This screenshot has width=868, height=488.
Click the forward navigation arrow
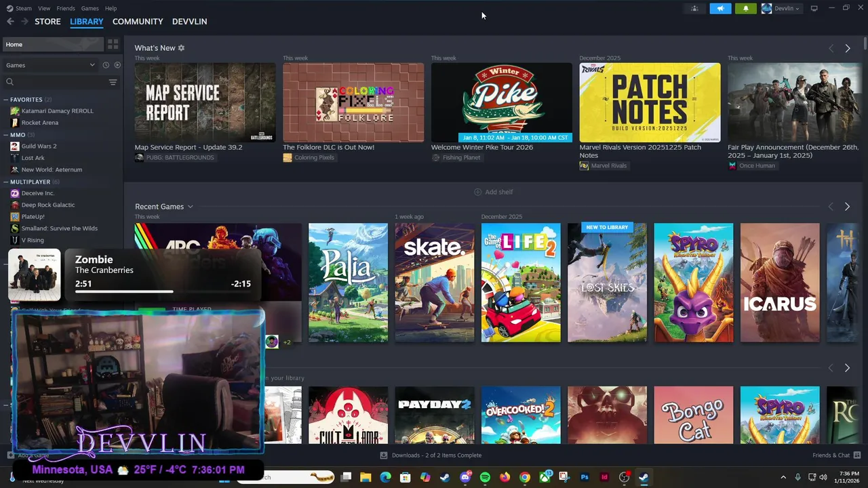tap(24, 22)
